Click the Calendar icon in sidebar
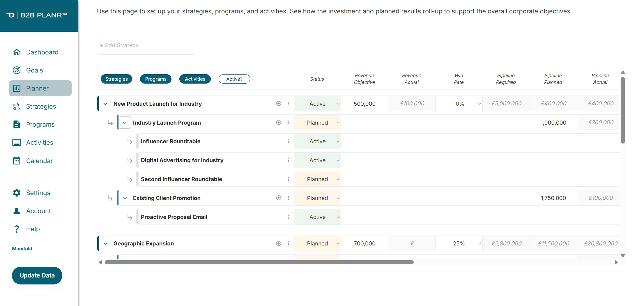The image size is (644, 306). [17, 161]
